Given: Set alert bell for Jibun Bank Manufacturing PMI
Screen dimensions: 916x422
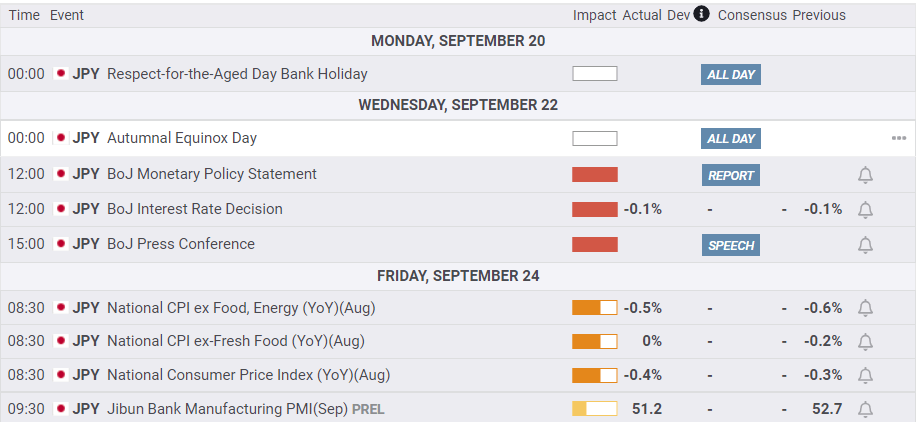Looking at the screenshot, I should tap(866, 410).
